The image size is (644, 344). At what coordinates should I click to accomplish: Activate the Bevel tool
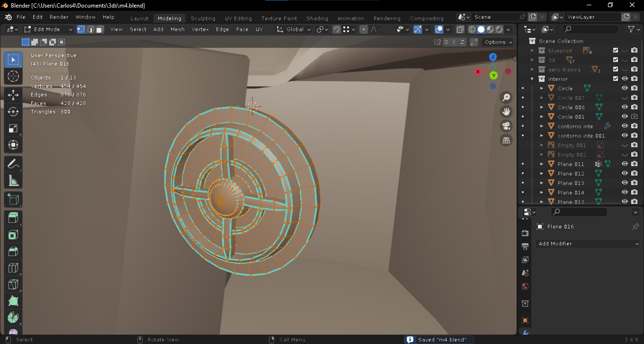13,252
